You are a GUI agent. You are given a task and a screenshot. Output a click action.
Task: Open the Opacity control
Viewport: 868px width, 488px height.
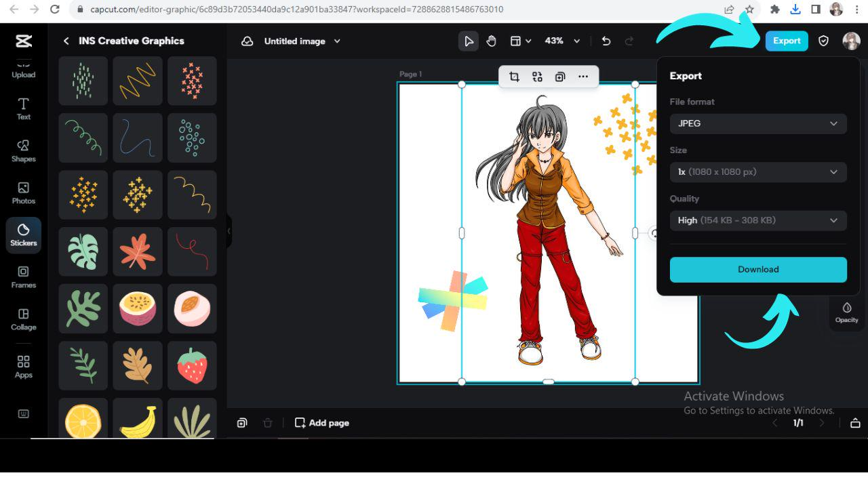(846, 312)
